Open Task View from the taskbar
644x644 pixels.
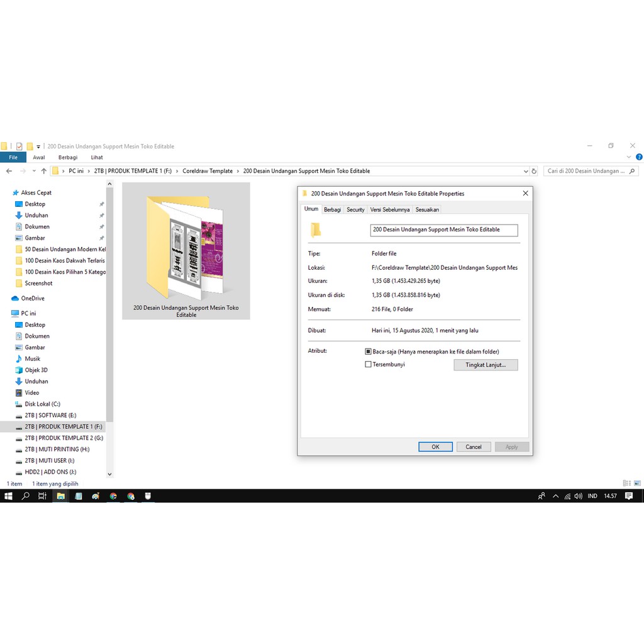[42, 496]
